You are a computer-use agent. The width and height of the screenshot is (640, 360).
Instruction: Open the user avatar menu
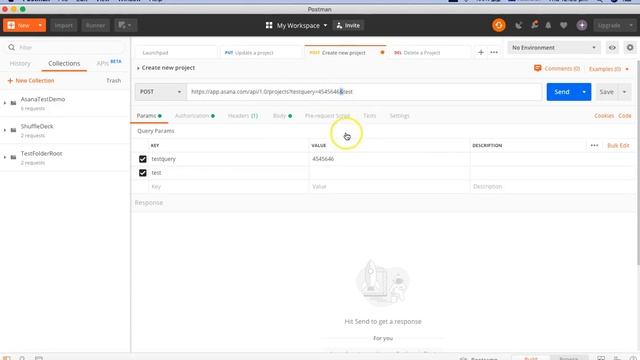coord(582,25)
